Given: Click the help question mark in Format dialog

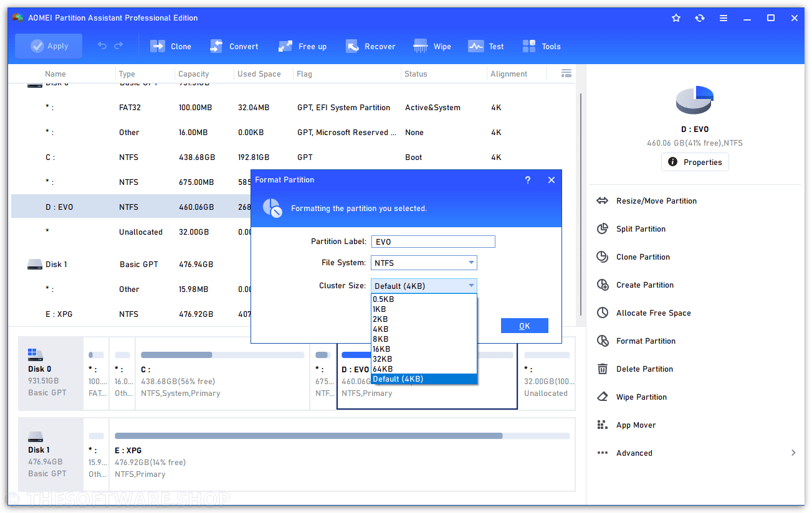Looking at the screenshot, I should coord(528,180).
